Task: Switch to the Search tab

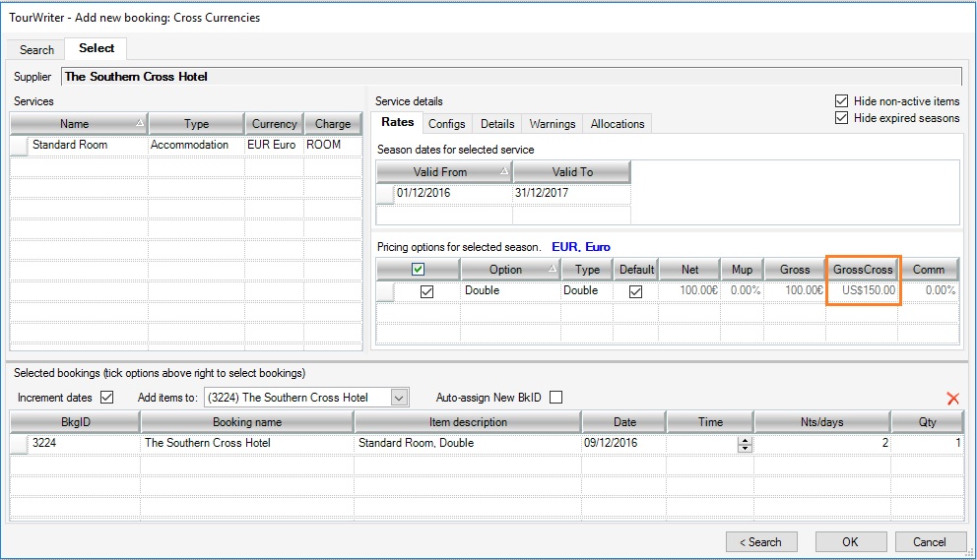Action: tap(36, 49)
